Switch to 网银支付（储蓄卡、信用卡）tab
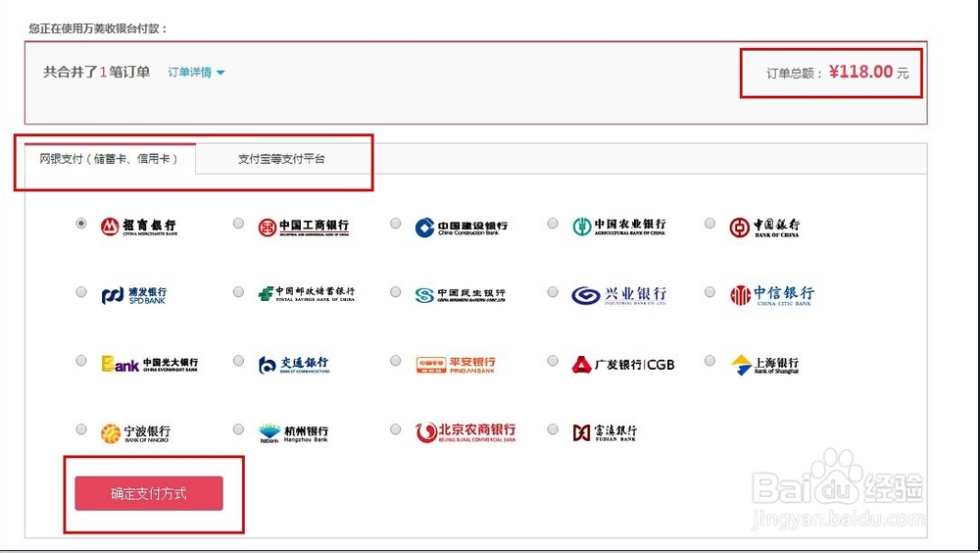 110,159
